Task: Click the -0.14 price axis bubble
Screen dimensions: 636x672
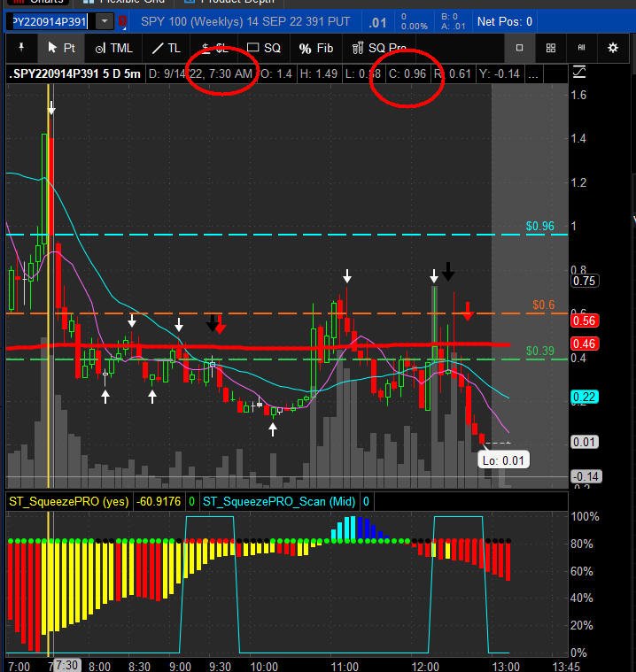Action: tap(586, 476)
